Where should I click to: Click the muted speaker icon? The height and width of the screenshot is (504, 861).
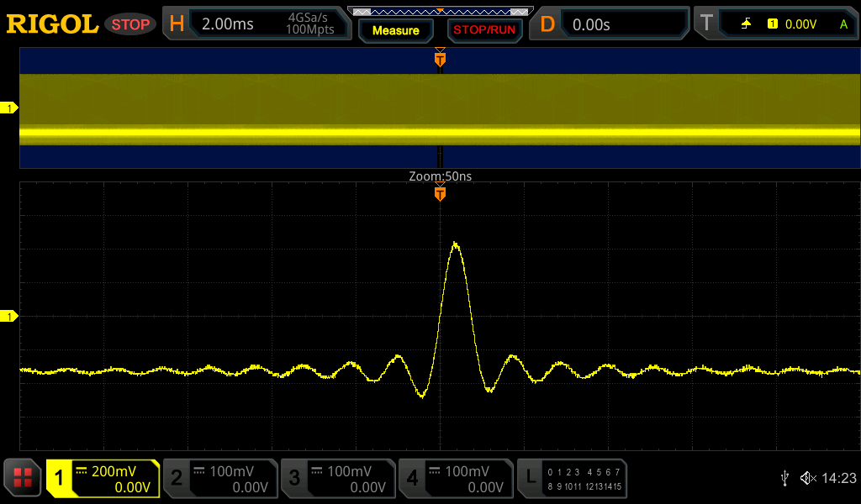point(808,478)
